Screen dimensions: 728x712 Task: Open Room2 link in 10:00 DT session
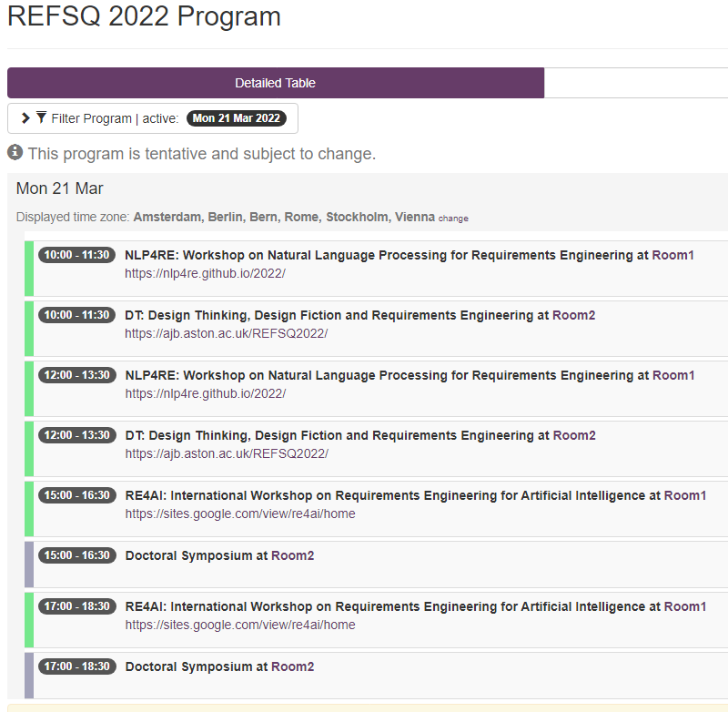[573, 315]
